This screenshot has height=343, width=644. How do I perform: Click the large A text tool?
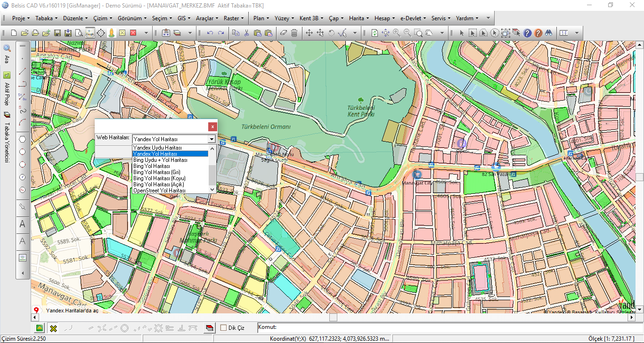[x=22, y=224]
